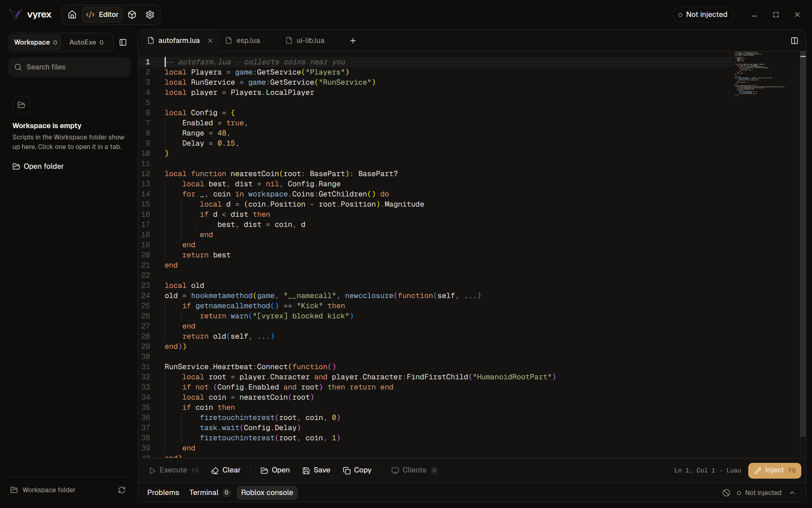Click the Execute F5 button
The image size is (812, 508).
174,470
